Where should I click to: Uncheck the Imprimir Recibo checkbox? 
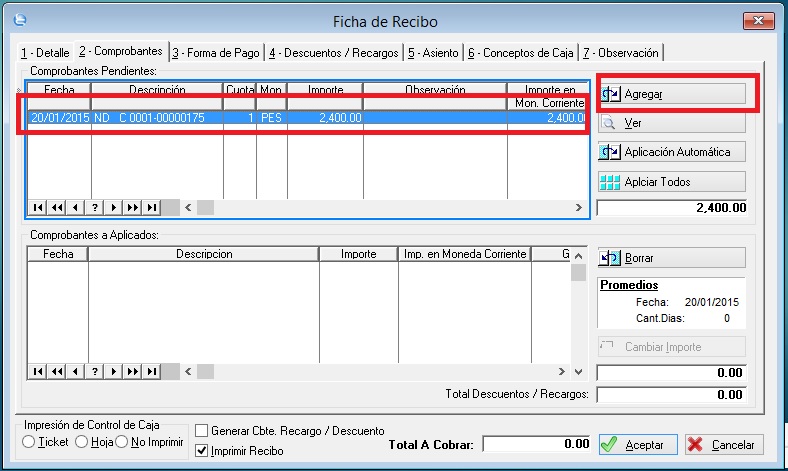click(201, 451)
